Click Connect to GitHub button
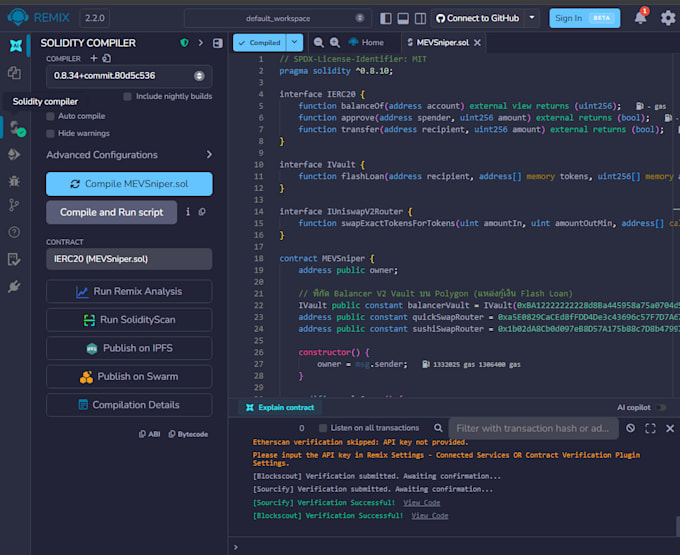 (477, 18)
